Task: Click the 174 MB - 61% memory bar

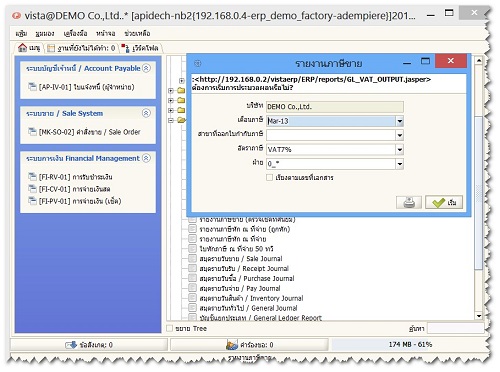Action: point(410,344)
